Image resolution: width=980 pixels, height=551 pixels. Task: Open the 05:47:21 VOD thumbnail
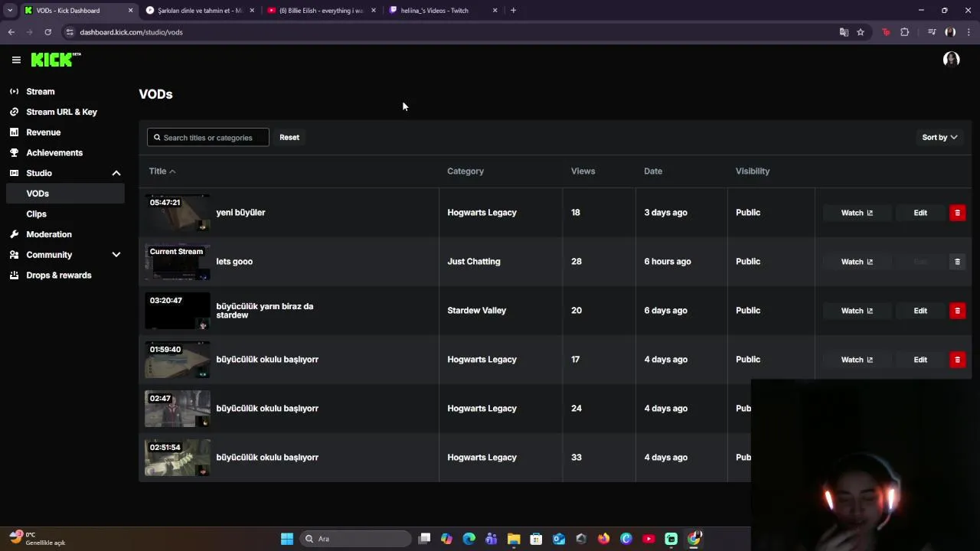178,213
